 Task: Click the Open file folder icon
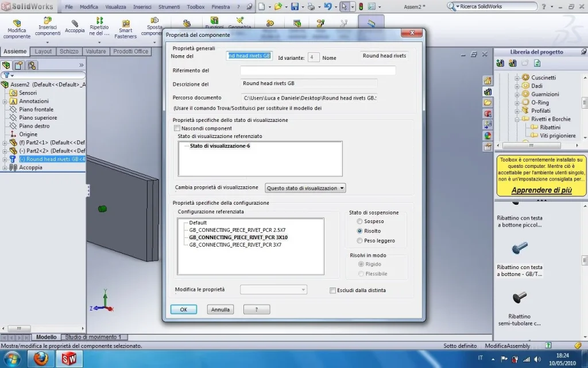point(278,6)
